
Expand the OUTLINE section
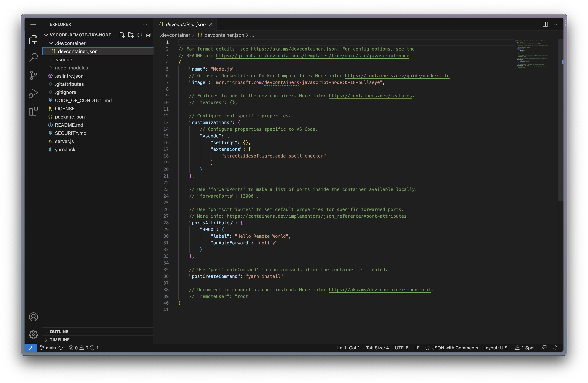59,331
